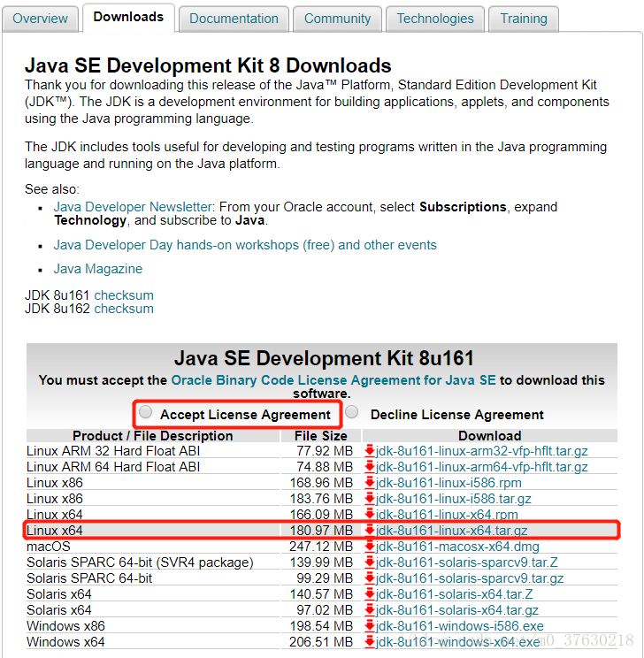Select Accept License Agreement radio button
Viewport: 644px width, 658px height.
(x=146, y=412)
